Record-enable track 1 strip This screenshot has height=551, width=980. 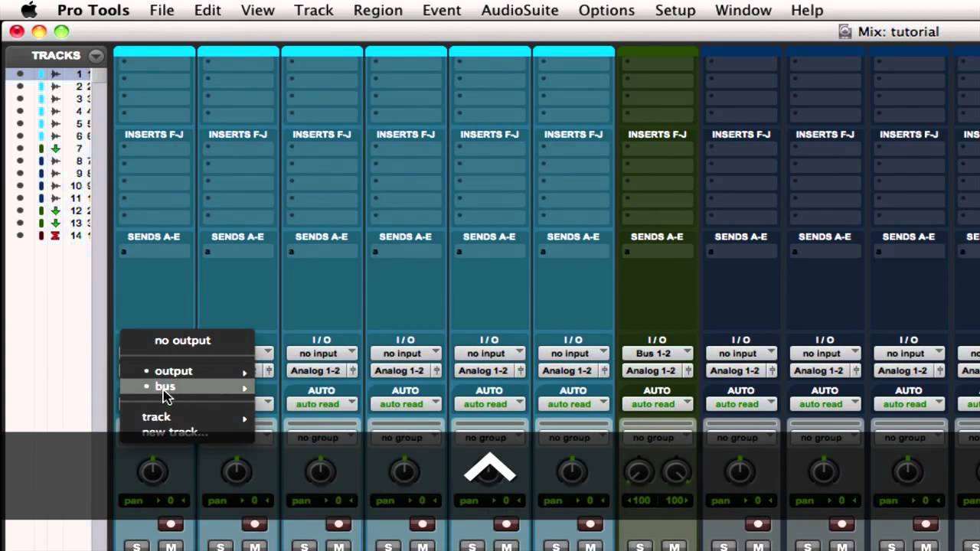point(171,524)
